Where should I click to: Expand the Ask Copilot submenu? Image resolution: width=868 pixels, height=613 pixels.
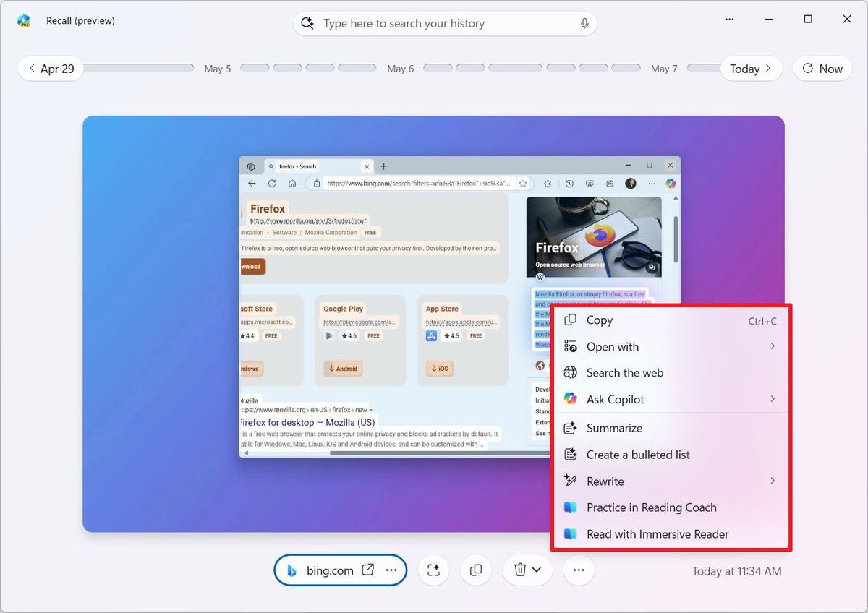click(772, 399)
